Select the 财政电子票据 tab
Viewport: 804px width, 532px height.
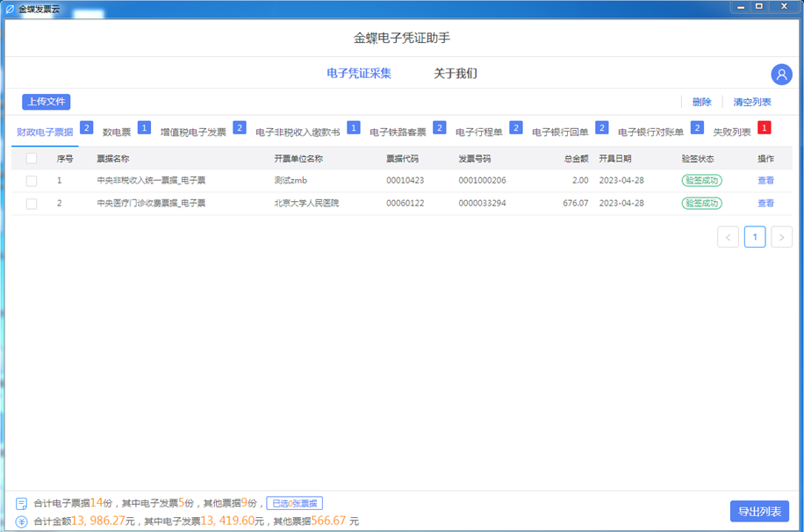click(x=45, y=133)
